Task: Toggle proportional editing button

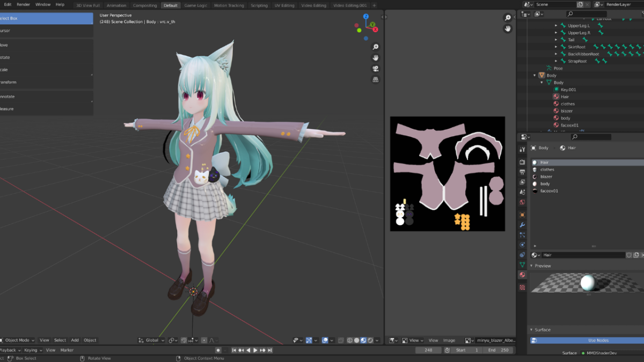Action: coord(204,341)
